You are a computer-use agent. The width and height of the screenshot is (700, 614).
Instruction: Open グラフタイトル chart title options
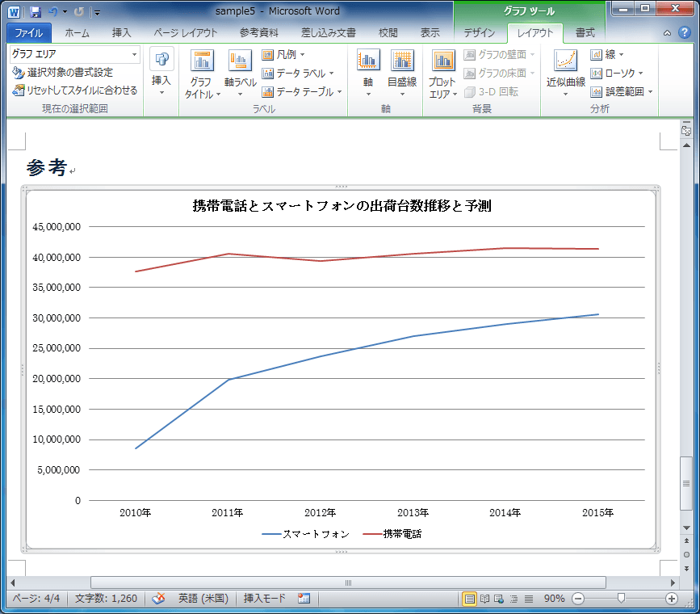tap(202, 74)
